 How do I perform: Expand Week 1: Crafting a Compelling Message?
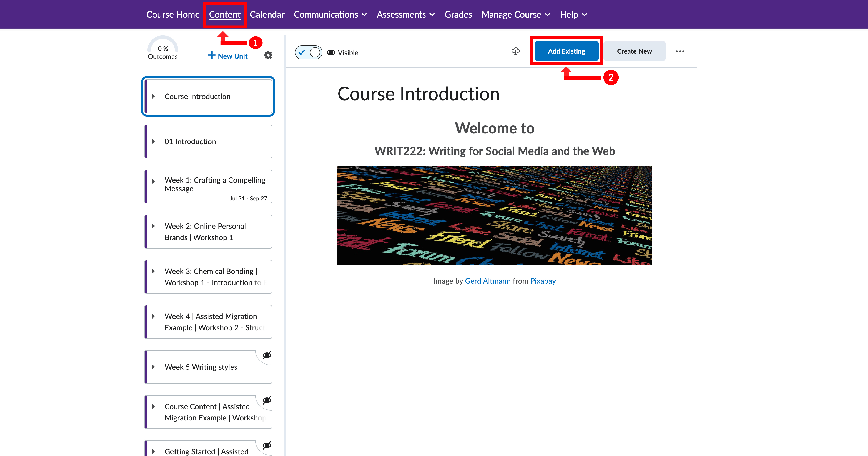(x=154, y=181)
